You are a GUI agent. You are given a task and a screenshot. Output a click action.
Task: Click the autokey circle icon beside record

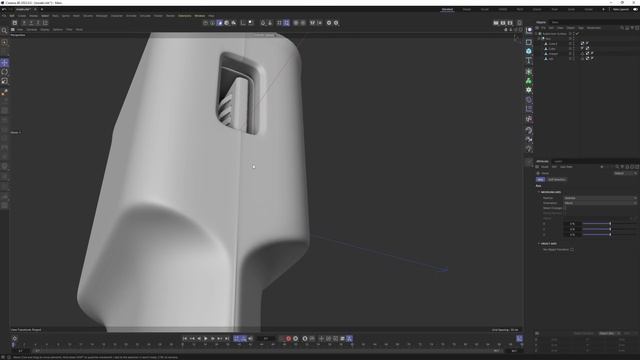point(296,338)
